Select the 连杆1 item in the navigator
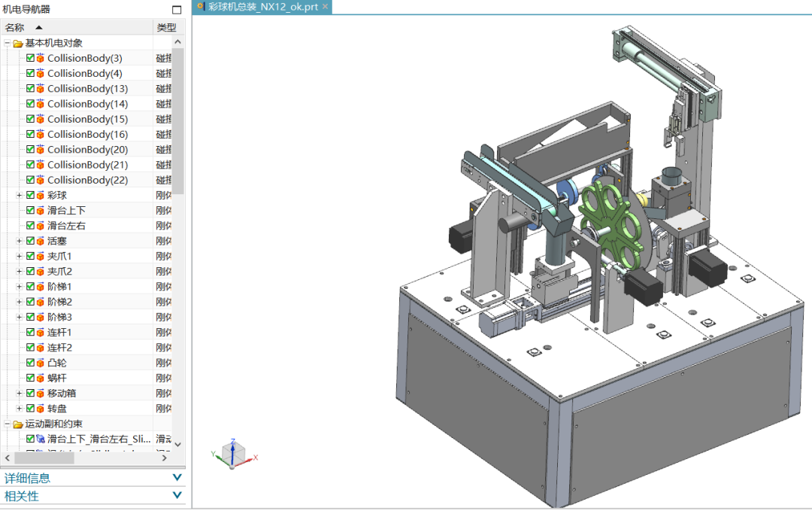Image resolution: width=812 pixels, height=511 pixels. point(59,332)
